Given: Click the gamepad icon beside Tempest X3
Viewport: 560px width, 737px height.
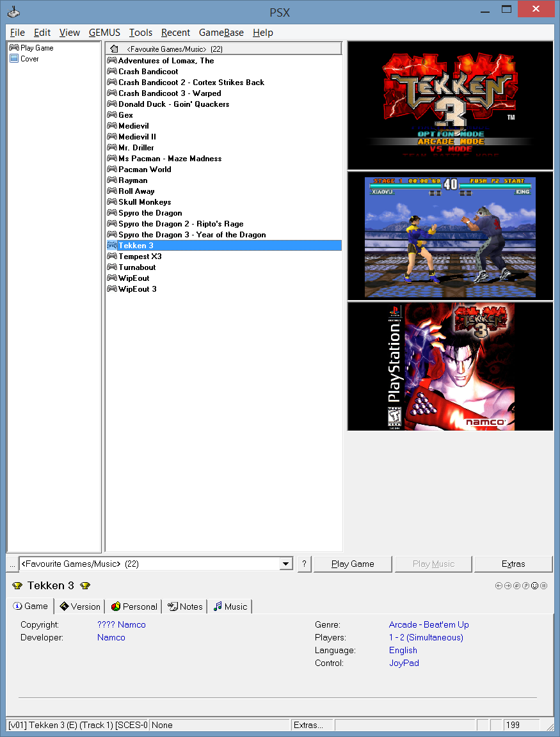Looking at the screenshot, I should pyautogui.click(x=112, y=256).
